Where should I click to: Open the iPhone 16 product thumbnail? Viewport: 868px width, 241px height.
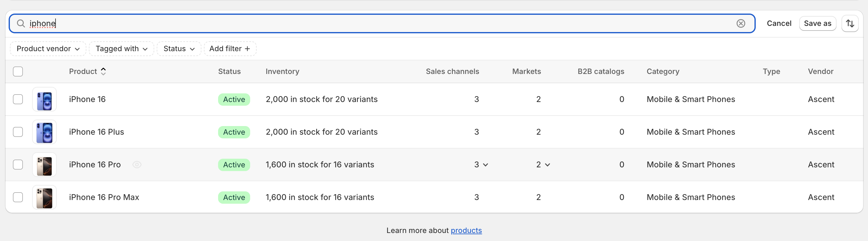(44, 99)
